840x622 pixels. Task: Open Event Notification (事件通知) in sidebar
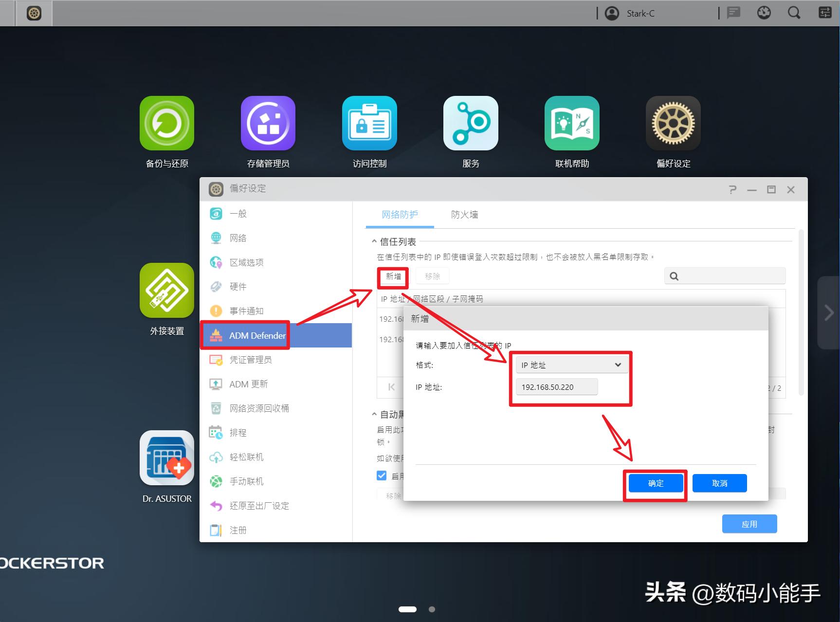(x=276, y=311)
